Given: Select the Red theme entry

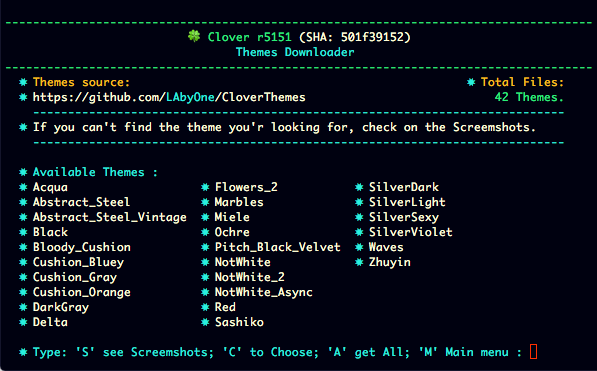Looking at the screenshot, I should coord(225,307).
